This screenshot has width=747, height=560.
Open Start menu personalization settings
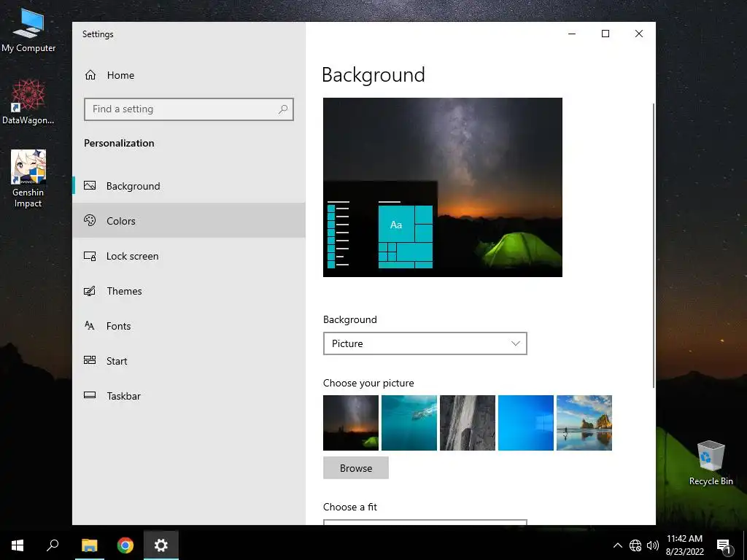pos(189,361)
